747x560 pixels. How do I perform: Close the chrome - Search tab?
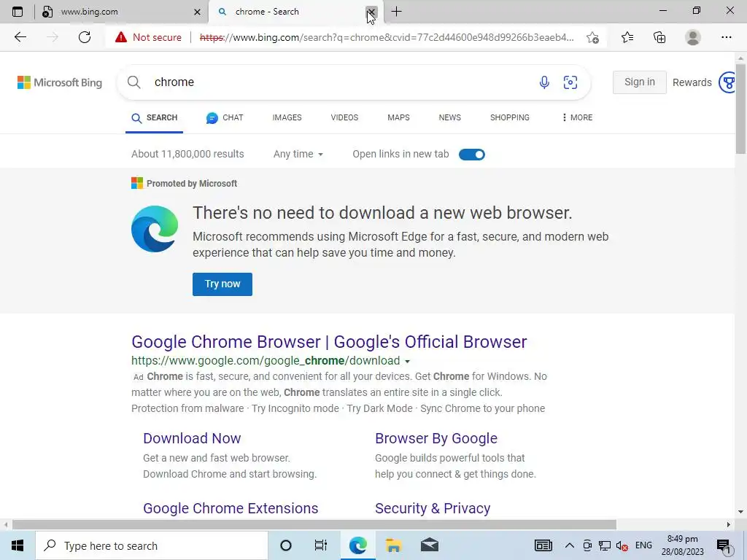pyautogui.click(x=371, y=12)
